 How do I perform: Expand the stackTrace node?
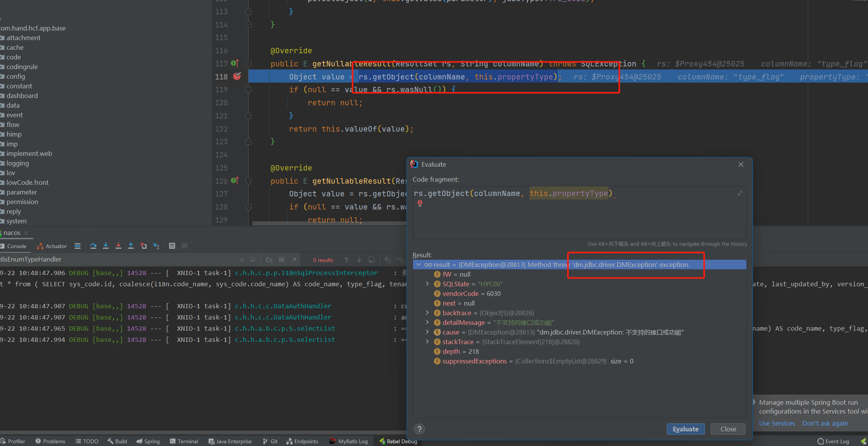pyautogui.click(x=427, y=341)
